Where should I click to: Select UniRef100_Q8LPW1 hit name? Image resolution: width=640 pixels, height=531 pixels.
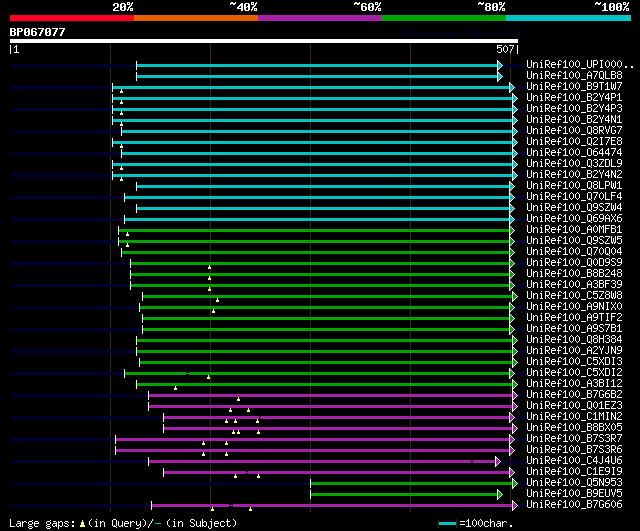point(574,186)
